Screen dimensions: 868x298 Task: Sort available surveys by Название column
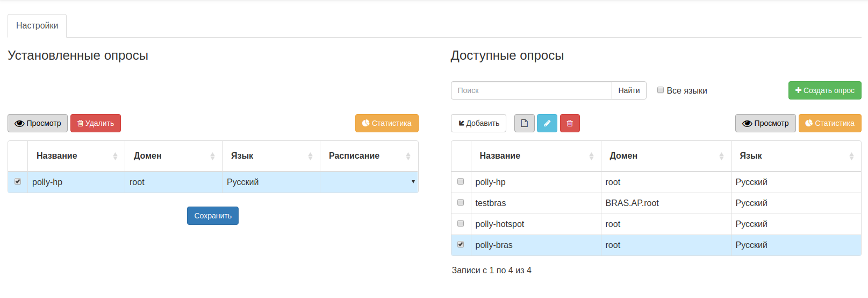click(536, 156)
